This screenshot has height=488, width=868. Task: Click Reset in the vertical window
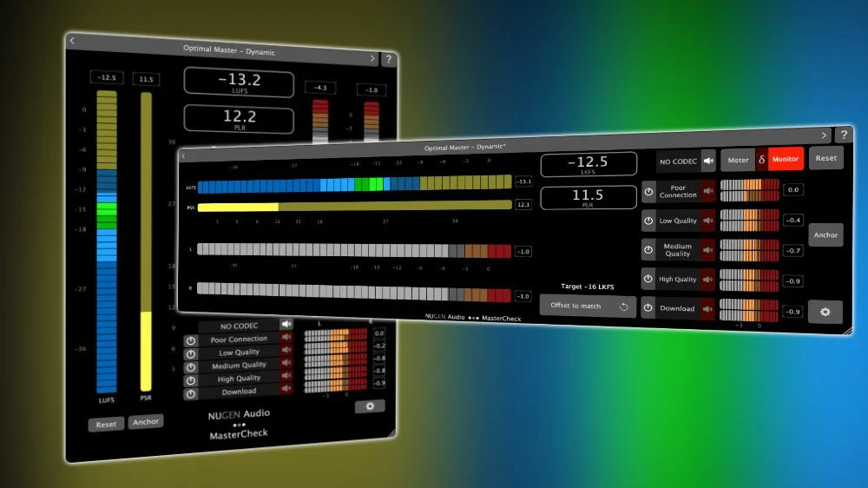tap(106, 425)
